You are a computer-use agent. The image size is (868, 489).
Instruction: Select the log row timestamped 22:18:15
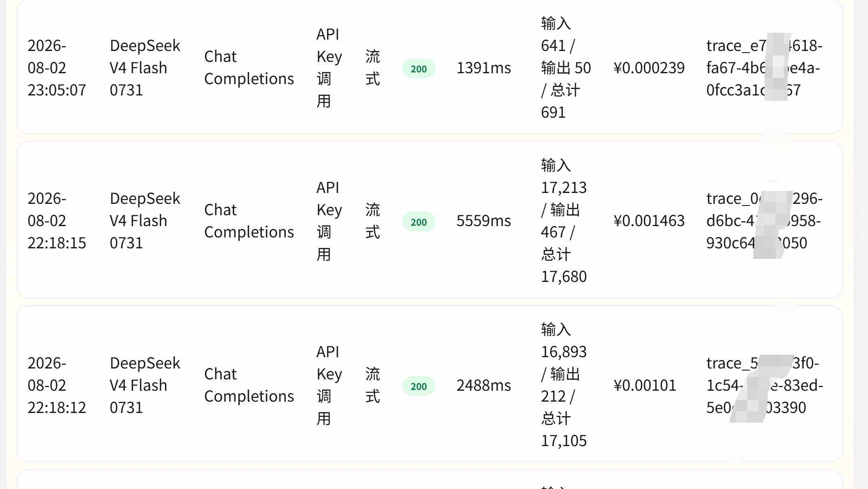click(430, 220)
